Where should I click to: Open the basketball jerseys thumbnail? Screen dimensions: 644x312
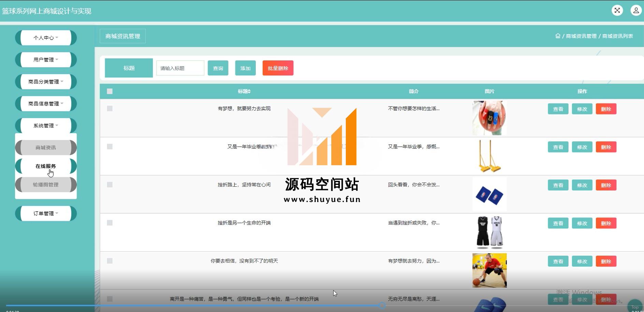(489, 232)
